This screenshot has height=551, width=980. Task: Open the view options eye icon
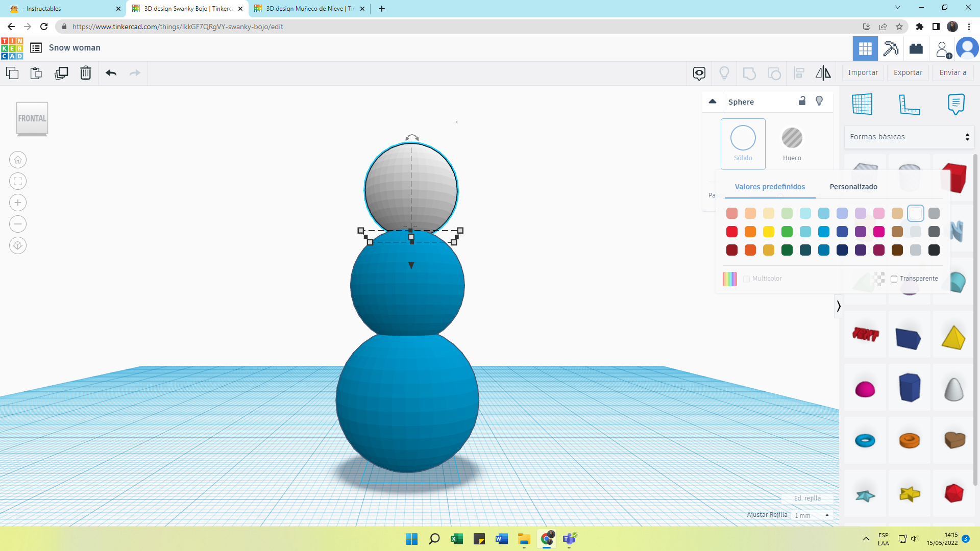coord(699,73)
